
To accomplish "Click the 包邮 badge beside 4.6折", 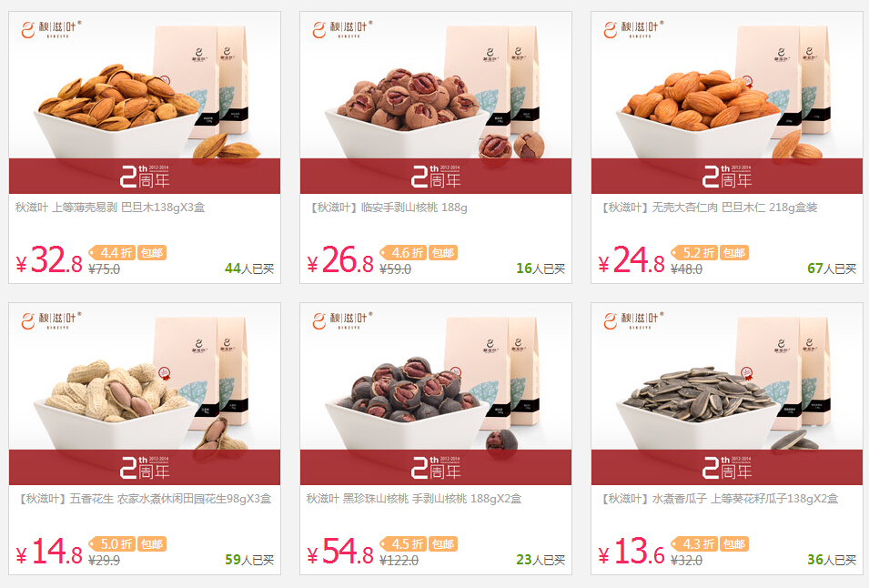I will (443, 253).
